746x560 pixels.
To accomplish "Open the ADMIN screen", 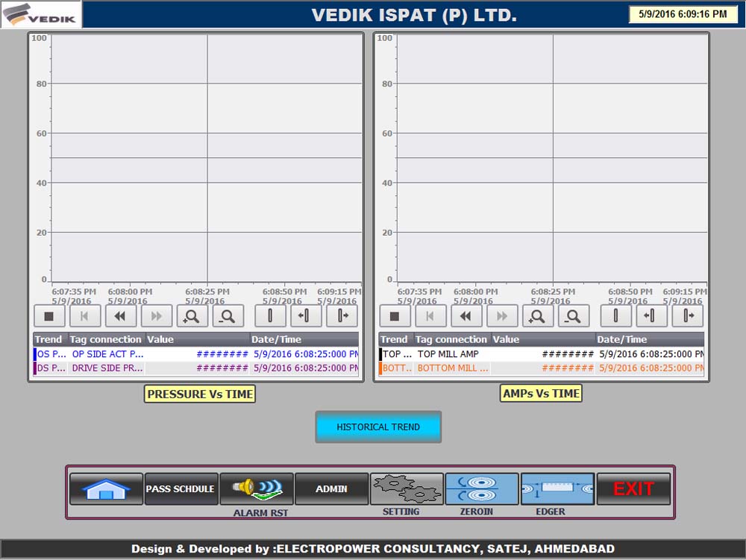I will (x=332, y=488).
